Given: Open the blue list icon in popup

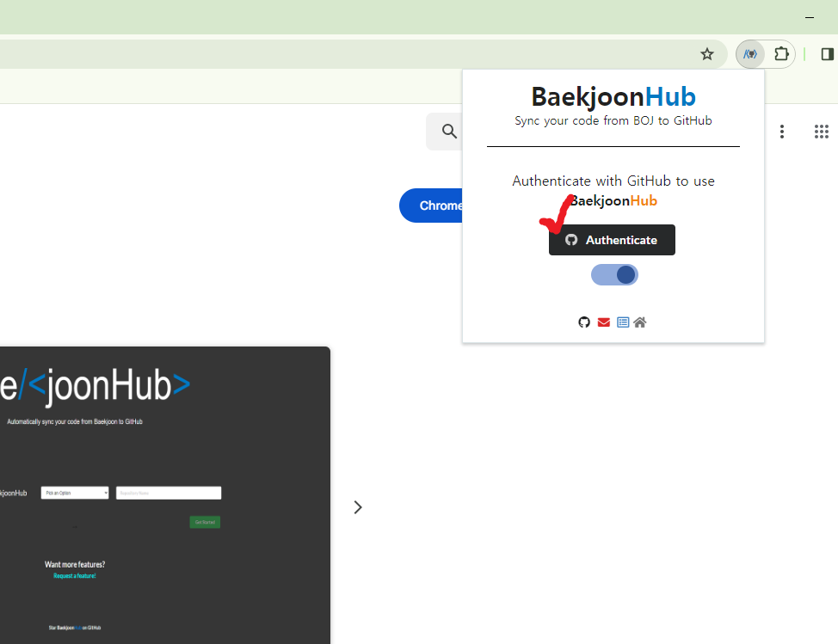Looking at the screenshot, I should coord(623,322).
